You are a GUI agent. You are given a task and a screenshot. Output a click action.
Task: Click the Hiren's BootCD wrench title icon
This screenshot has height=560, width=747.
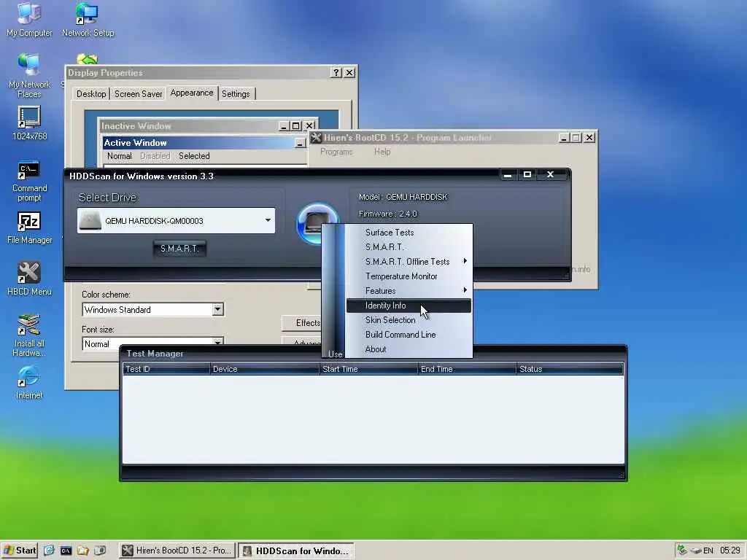point(316,138)
